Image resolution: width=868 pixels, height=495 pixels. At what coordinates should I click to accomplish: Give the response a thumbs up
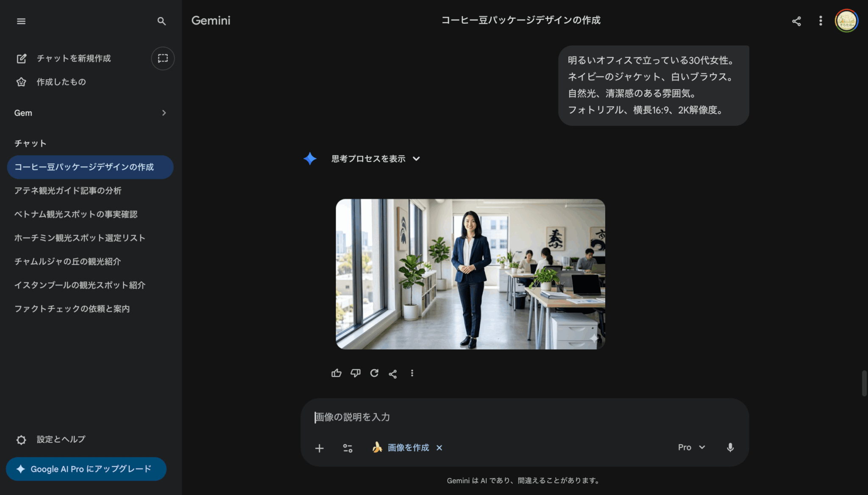click(x=336, y=373)
